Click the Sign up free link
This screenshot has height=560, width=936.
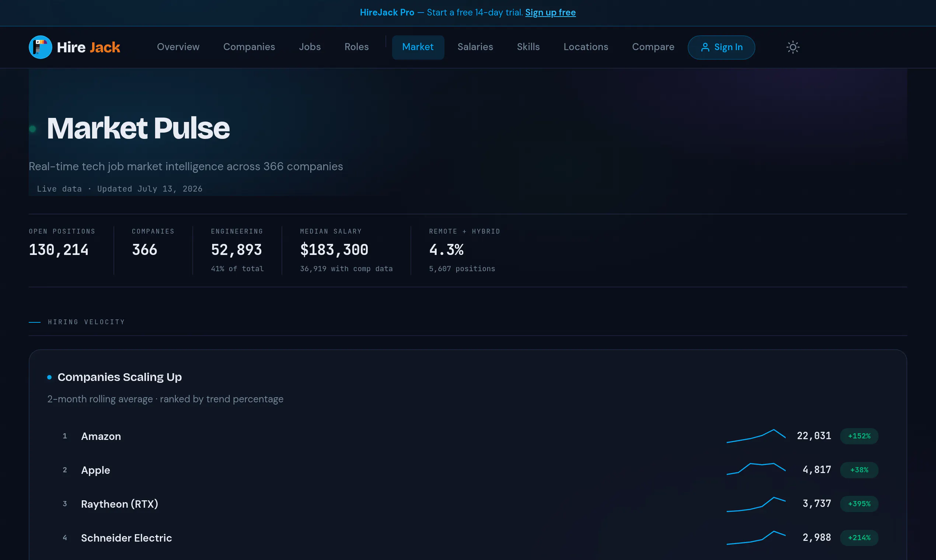tap(550, 13)
